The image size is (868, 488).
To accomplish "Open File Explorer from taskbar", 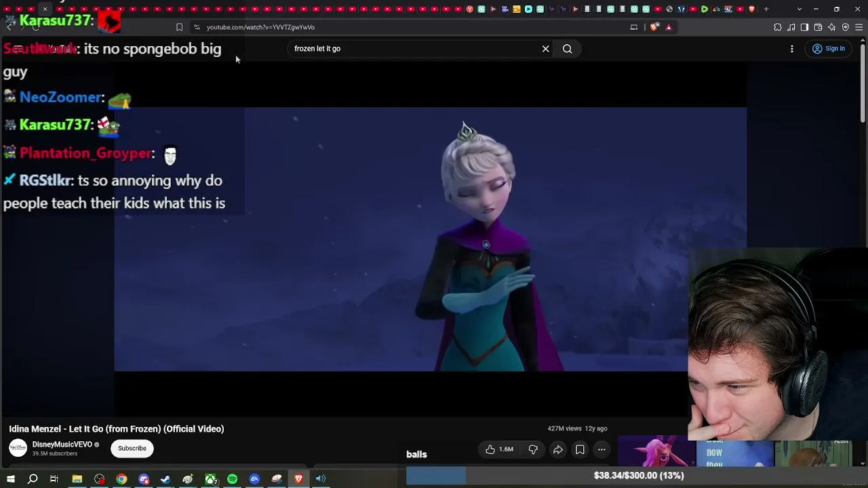I will [77, 479].
